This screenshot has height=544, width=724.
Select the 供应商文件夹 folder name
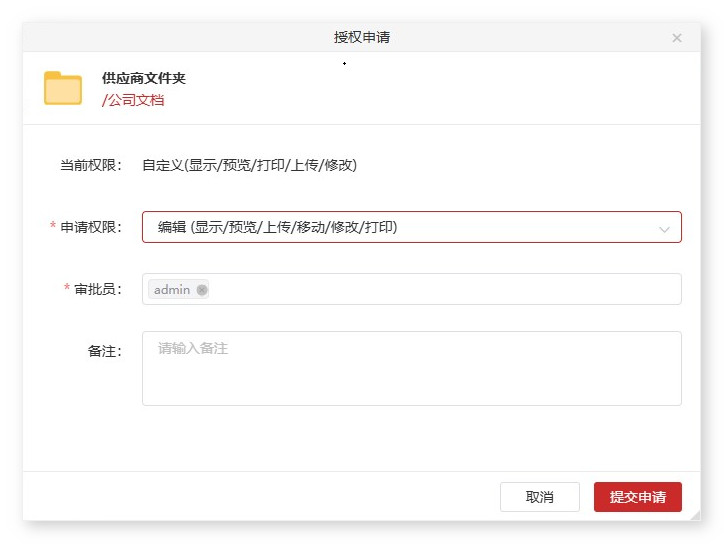click(x=144, y=79)
